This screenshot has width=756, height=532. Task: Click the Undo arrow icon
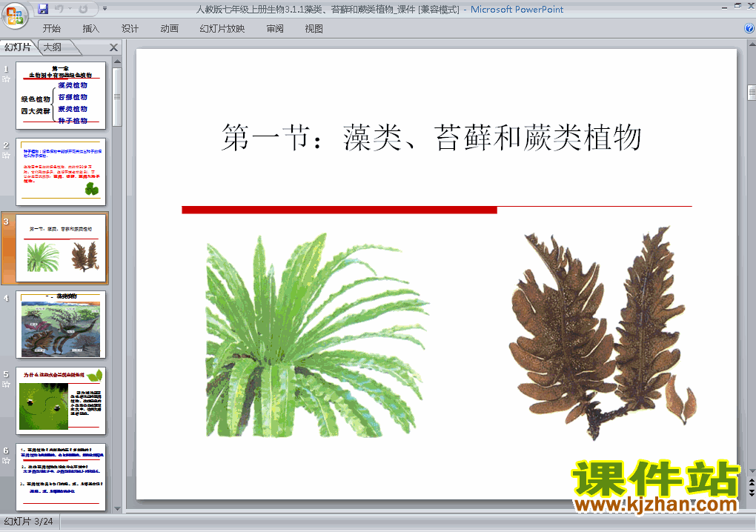click(x=59, y=9)
